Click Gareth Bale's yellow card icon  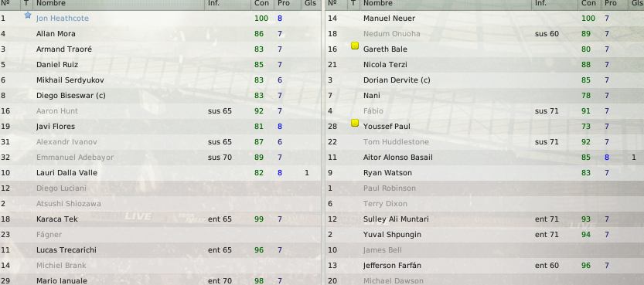tap(355, 46)
